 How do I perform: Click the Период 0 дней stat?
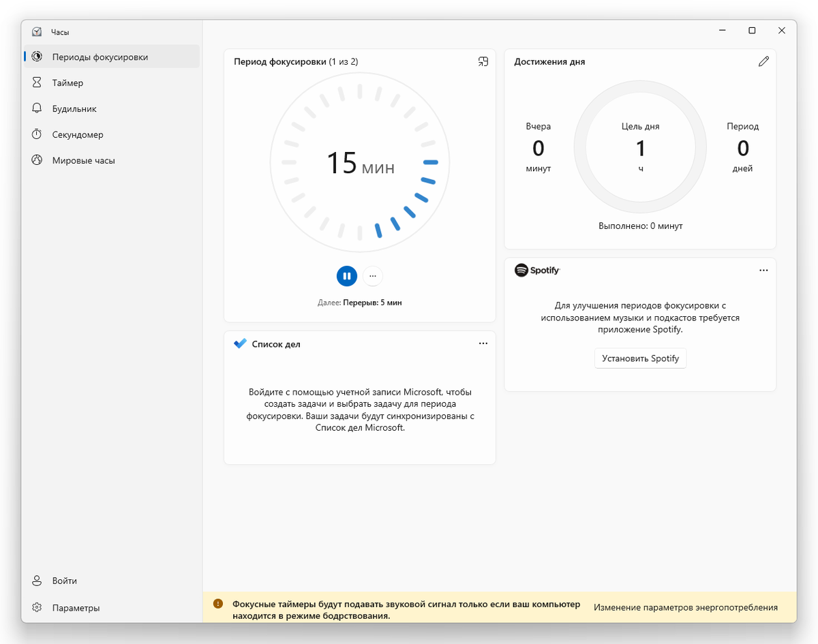742,147
